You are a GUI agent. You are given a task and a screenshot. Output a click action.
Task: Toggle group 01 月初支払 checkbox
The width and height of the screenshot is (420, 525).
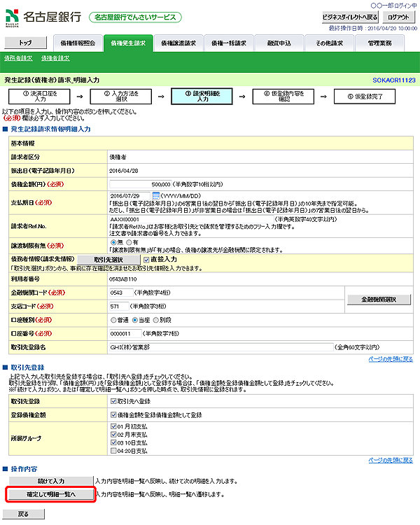[x=113, y=426]
